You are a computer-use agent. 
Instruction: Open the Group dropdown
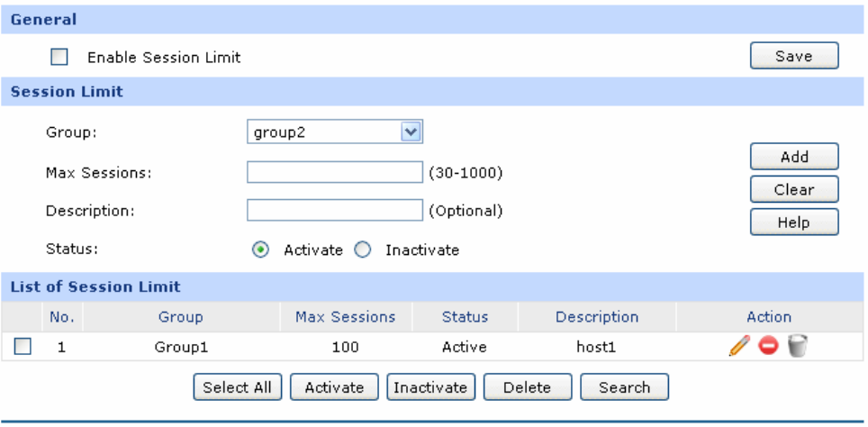point(324,133)
